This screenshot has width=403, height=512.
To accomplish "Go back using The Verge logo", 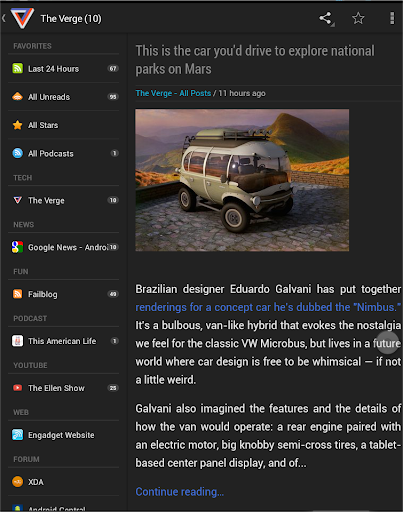I will (x=22, y=18).
